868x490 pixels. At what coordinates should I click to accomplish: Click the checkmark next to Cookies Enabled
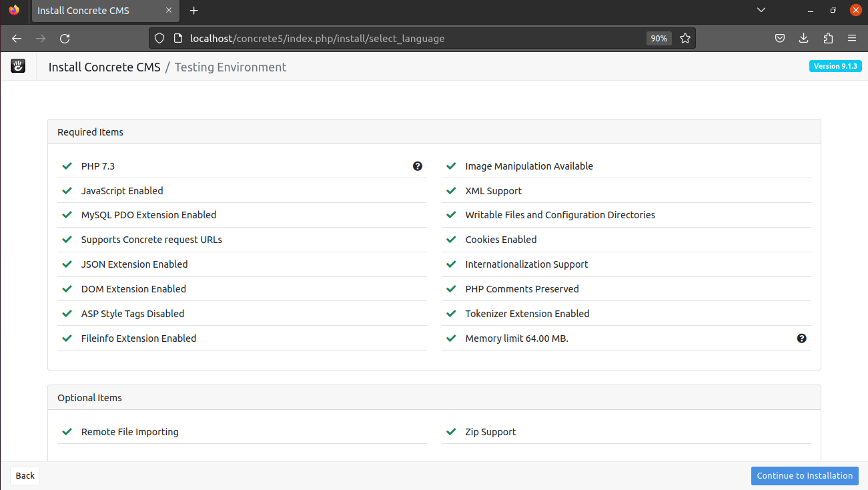[451, 240]
